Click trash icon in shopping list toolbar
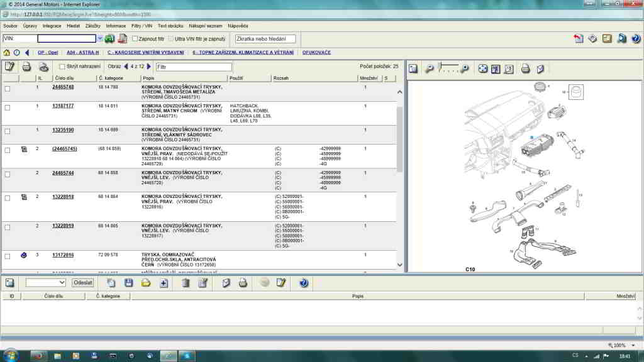The height and width of the screenshot is (362, 644). tap(186, 283)
